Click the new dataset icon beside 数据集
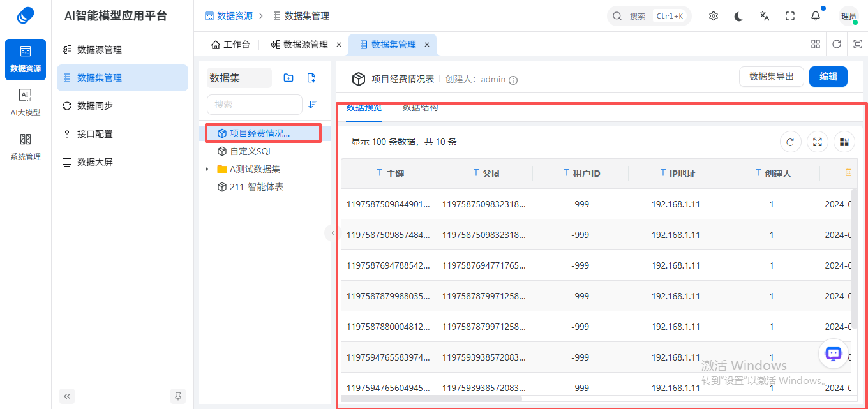Screen dimensions: 868x409 click(311, 78)
